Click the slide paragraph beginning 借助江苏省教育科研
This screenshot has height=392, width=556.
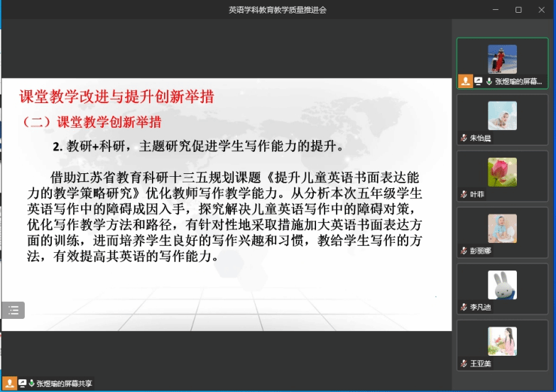[x=224, y=217]
